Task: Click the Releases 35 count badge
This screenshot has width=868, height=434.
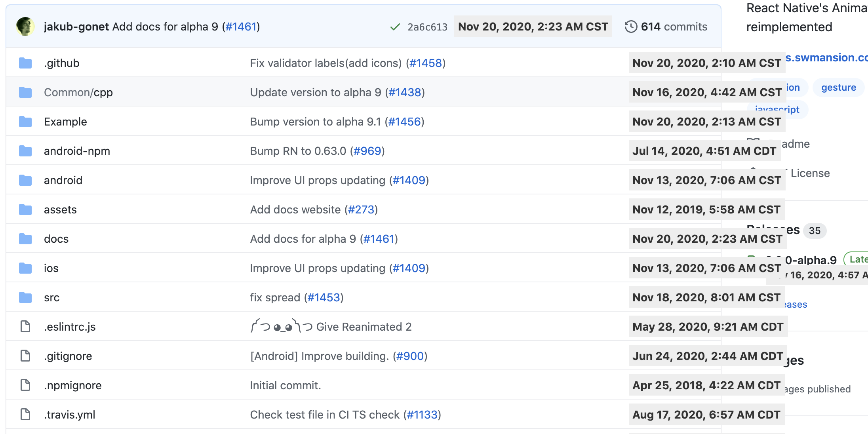Action: (x=815, y=230)
